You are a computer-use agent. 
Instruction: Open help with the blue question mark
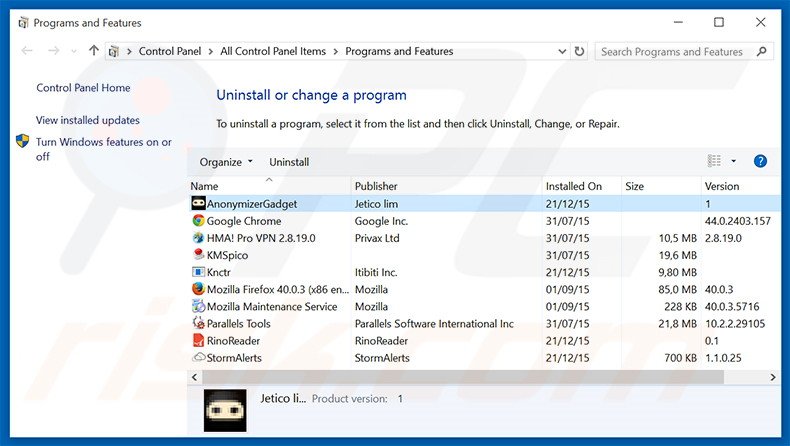click(x=760, y=161)
